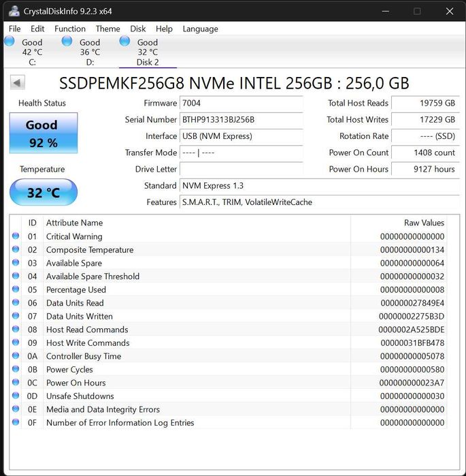Image resolution: width=466 pixels, height=476 pixels.
Task: Go to previous disk with left arrow
Action: click(17, 82)
